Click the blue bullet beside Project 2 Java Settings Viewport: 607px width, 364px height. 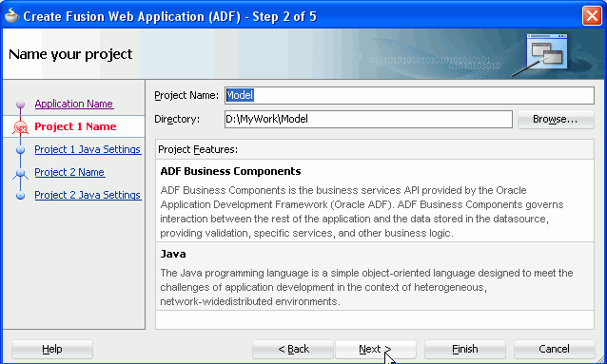[21, 196]
